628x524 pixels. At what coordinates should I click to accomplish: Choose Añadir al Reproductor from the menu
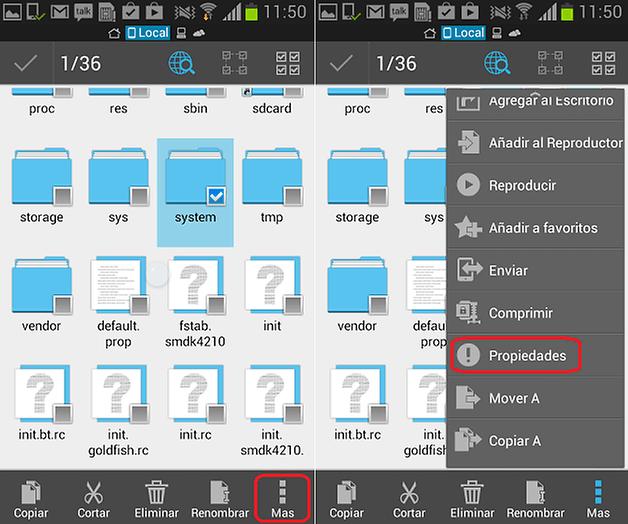(x=535, y=143)
